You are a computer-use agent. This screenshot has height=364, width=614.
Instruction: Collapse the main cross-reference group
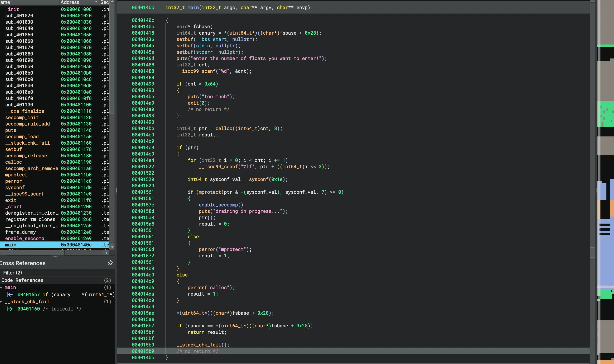point(1,287)
